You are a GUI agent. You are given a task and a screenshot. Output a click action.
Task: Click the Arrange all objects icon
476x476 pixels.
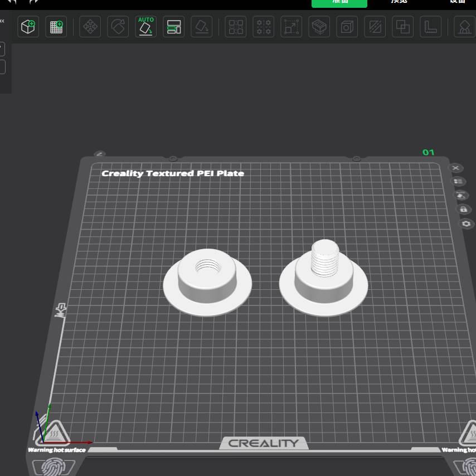pyautogui.click(x=174, y=27)
